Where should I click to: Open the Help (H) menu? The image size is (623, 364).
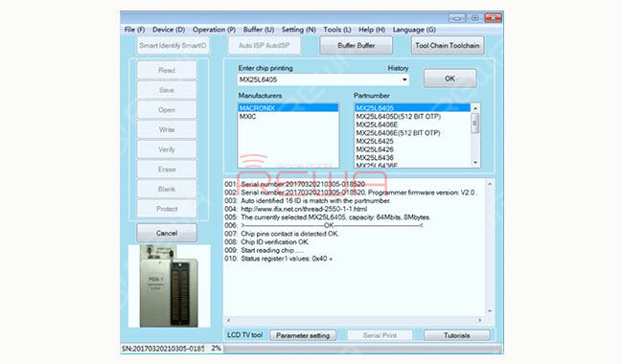pyautogui.click(x=372, y=30)
